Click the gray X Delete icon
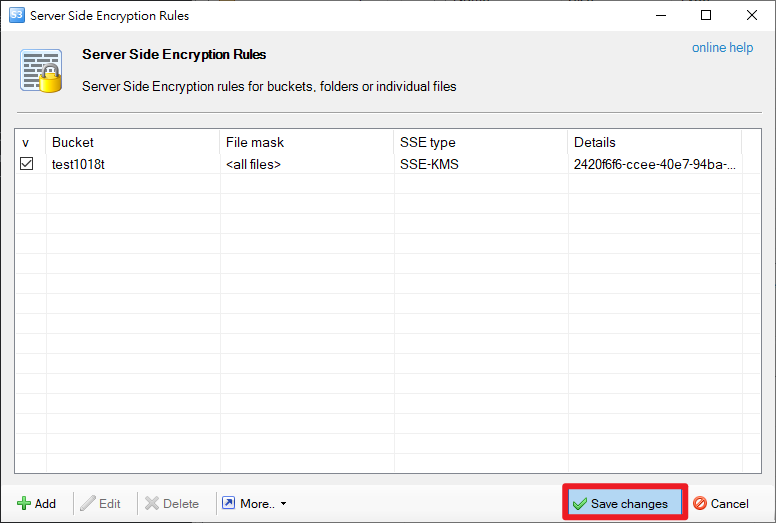The image size is (776, 523). pos(152,504)
